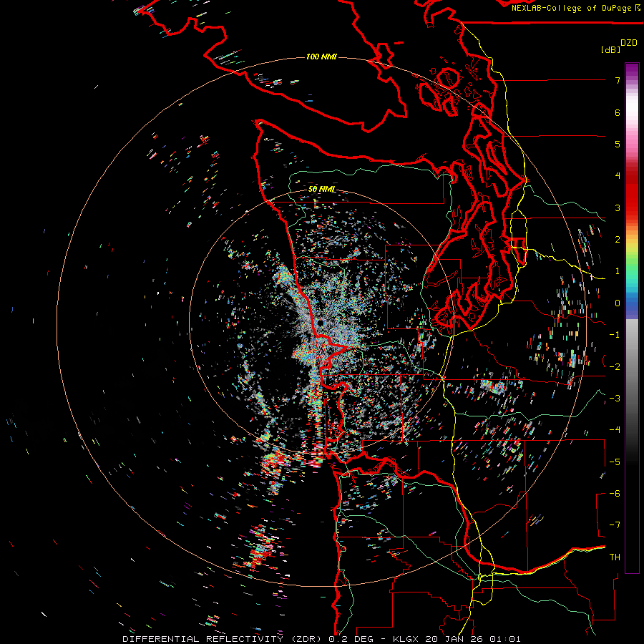Click the -4 dB value on color scale

click(x=615, y=430)
